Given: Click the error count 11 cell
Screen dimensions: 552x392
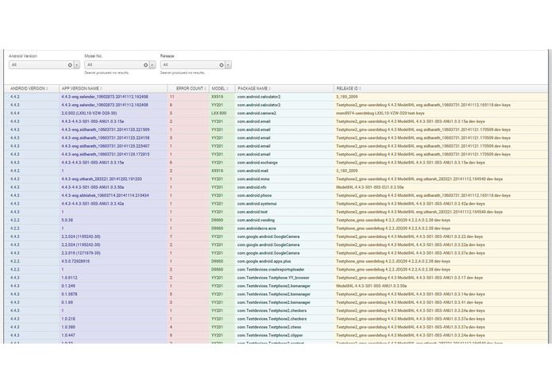Looking at the screenshot, I should click(x=188, y=97).
